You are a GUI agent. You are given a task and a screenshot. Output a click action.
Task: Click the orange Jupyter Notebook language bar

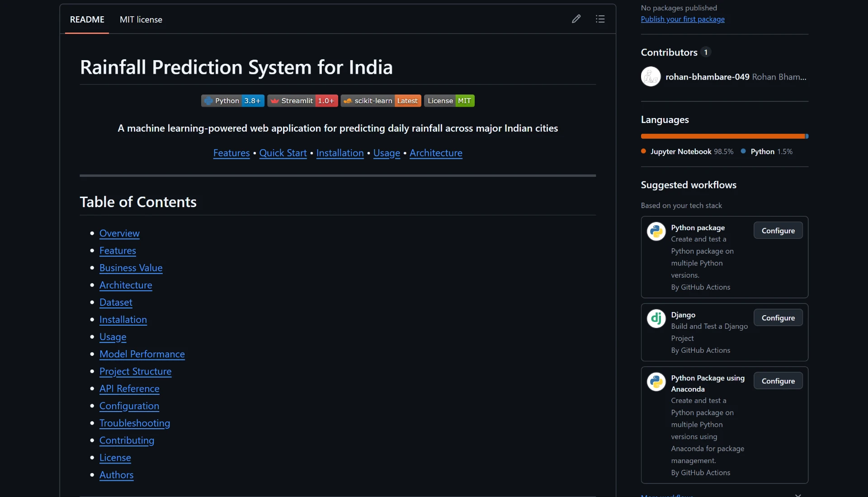coord(723,136)
